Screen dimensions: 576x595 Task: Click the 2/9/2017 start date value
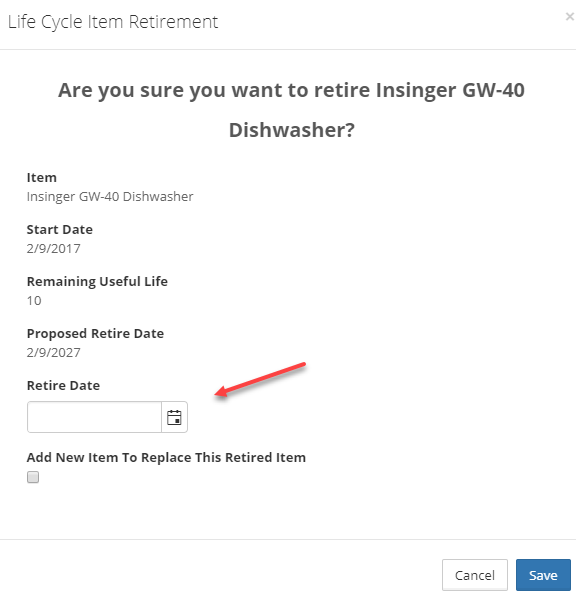(x=54, y=249)
